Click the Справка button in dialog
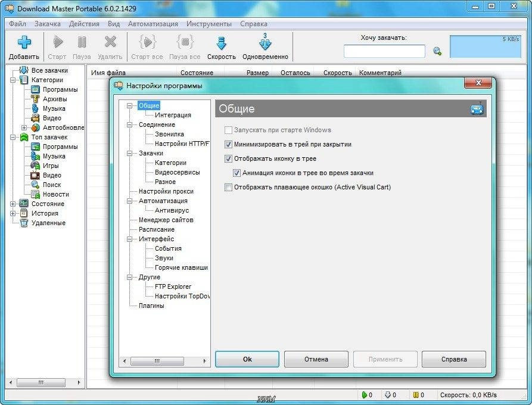The width and height of the screenshot is (532, 405). (x=454, y=359)
